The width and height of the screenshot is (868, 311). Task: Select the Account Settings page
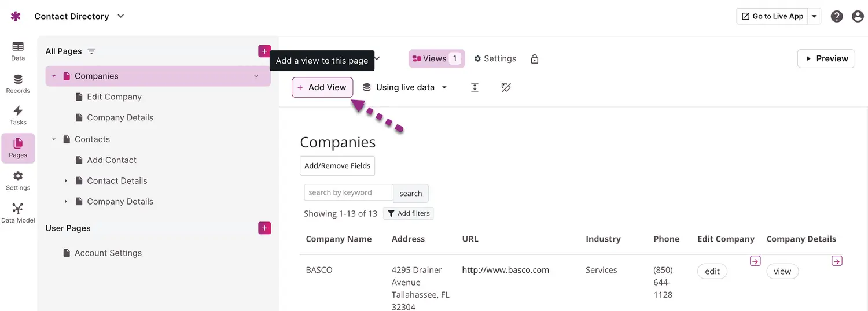[108, 253]
